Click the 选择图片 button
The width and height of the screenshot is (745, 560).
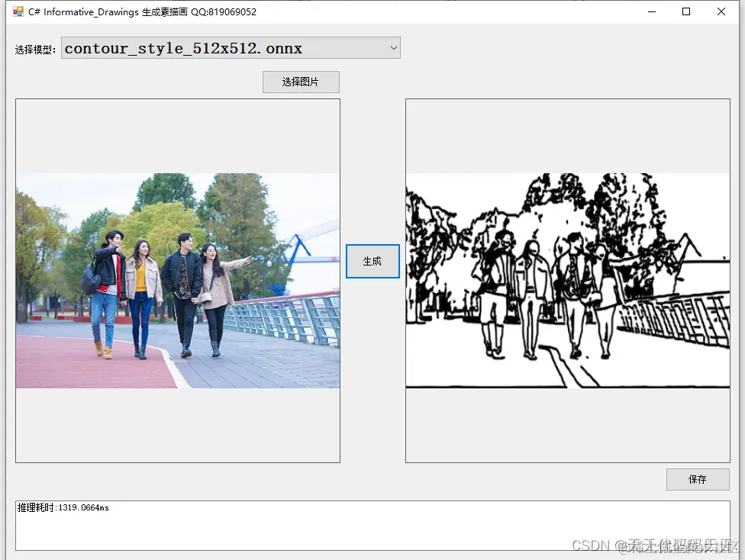point(301,82)
